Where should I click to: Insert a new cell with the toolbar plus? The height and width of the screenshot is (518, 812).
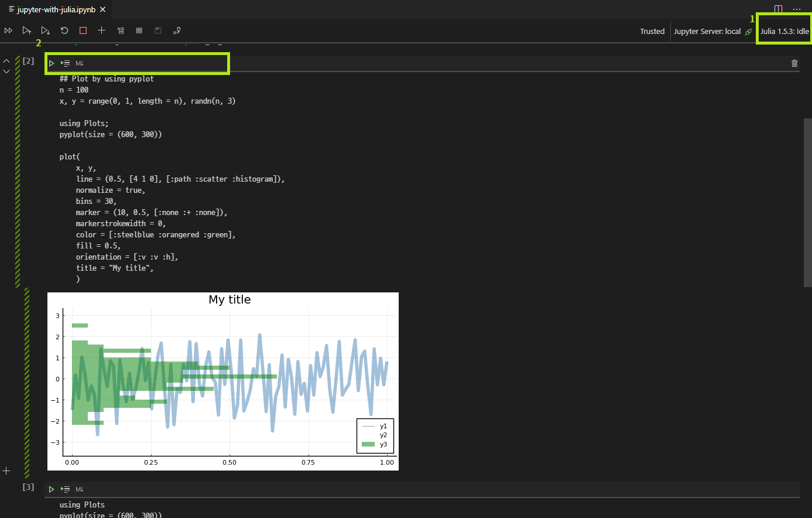102,30
